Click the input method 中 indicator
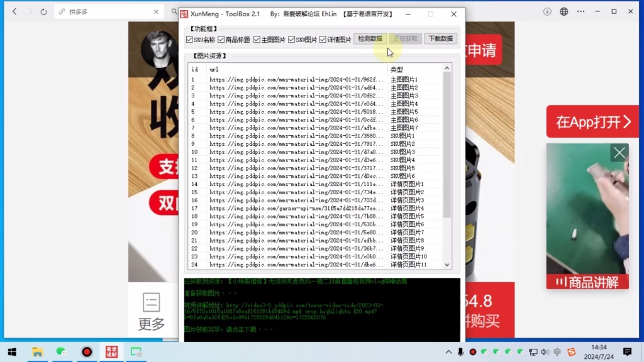Screen dimensions: 644x362 [x=557, y=352]
